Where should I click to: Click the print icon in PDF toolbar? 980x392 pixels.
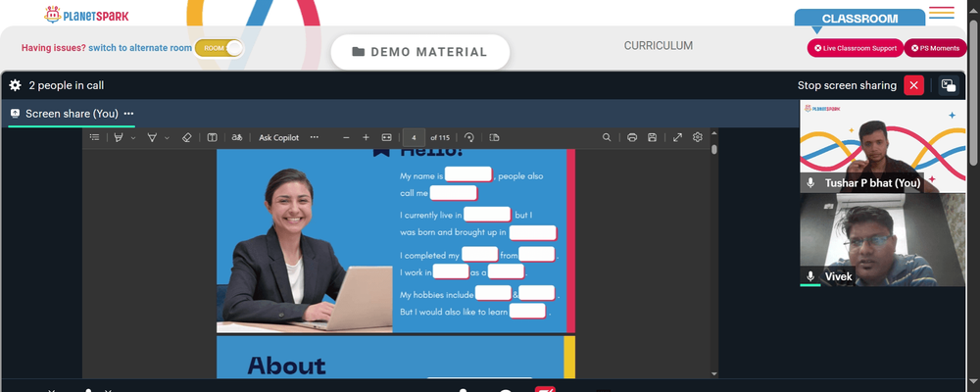click(632, 137)
